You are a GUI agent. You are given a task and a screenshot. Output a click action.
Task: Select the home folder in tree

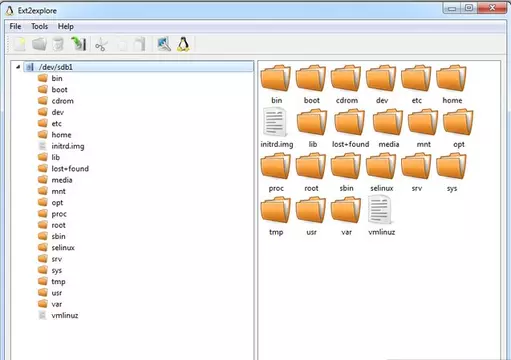[x=61, y=135]
